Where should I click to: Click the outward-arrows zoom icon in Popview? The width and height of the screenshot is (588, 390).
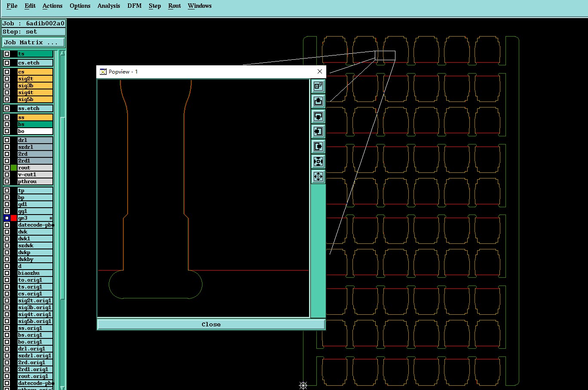318,176
